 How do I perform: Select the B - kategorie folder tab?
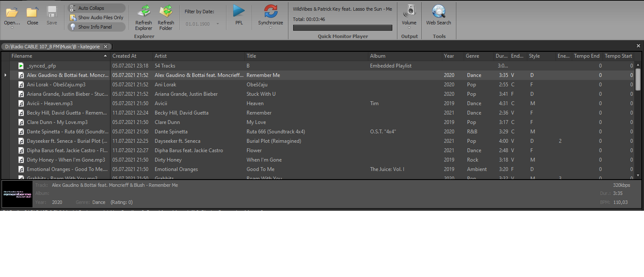click(52, 47)
